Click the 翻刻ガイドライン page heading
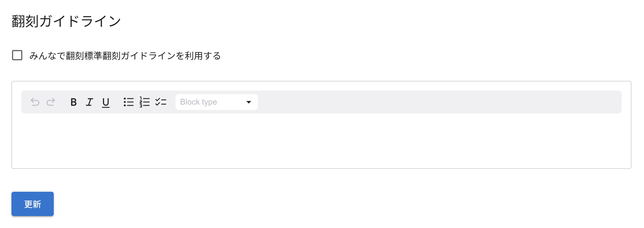The height and width of the screenshot is (228, 644). pos(66,21)
